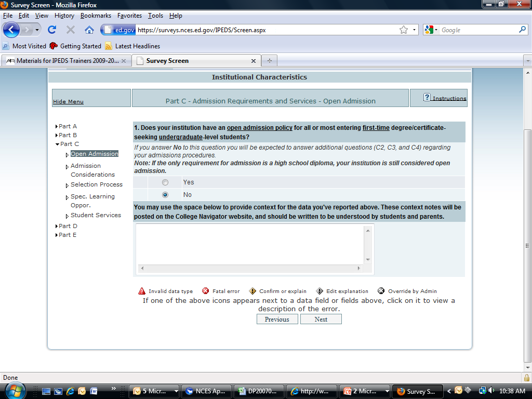Open the View menu
Image resolution: width=532 pixels, height=399 pixels.
(42, 16)
